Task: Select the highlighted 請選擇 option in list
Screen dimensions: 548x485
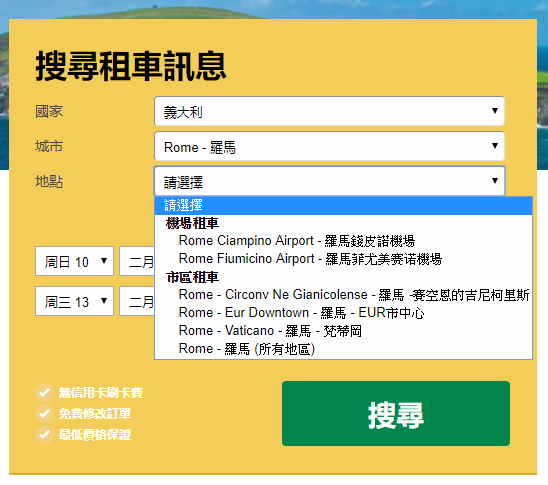Action: tap(343, 205)
